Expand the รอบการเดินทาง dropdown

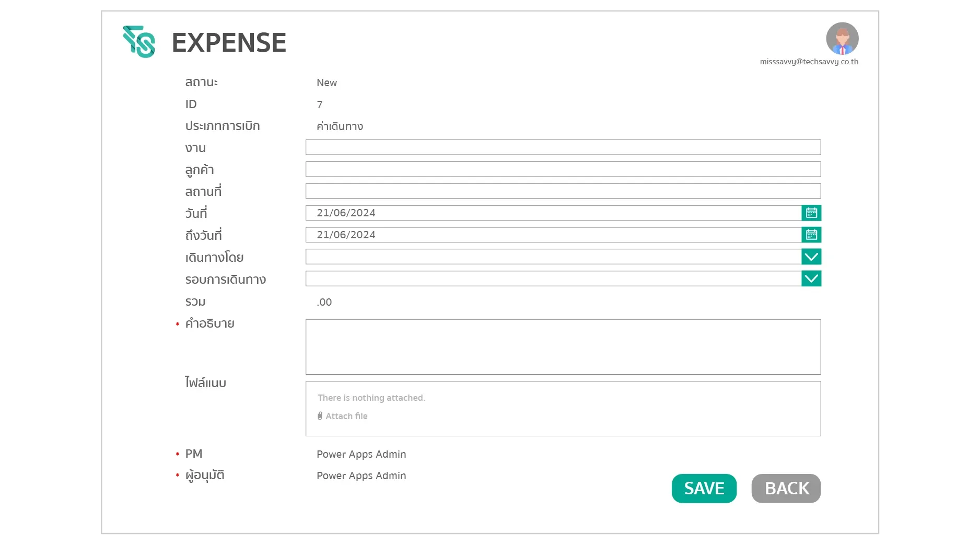click(x=811, y=279)
